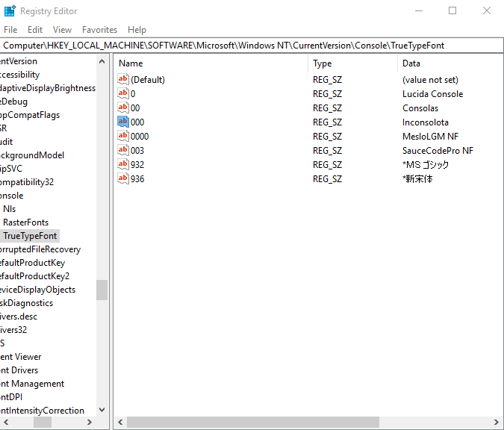Click the 'Inconsolota' data cell
504x430 pixels.
(426, 122)
